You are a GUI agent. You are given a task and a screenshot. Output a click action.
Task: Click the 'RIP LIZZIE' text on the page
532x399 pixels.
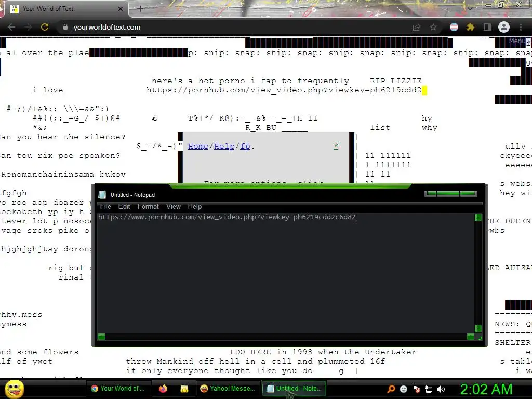[395, 81]
